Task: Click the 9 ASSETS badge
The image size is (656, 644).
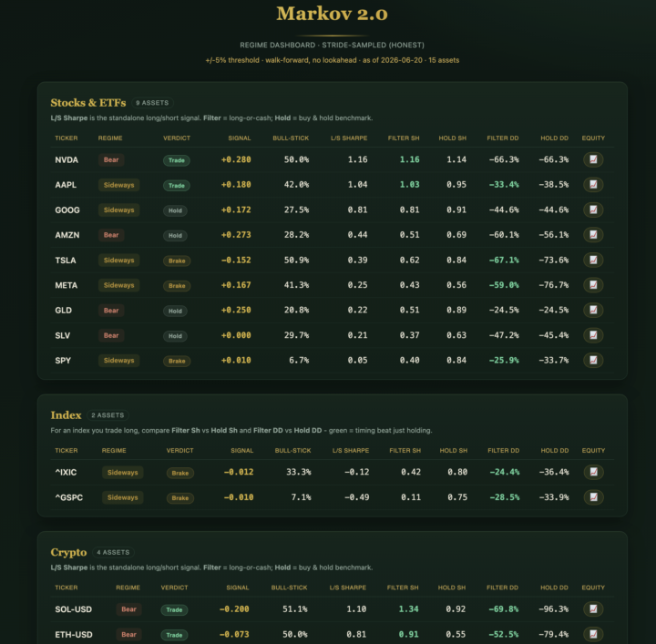Action: [152, 103]
